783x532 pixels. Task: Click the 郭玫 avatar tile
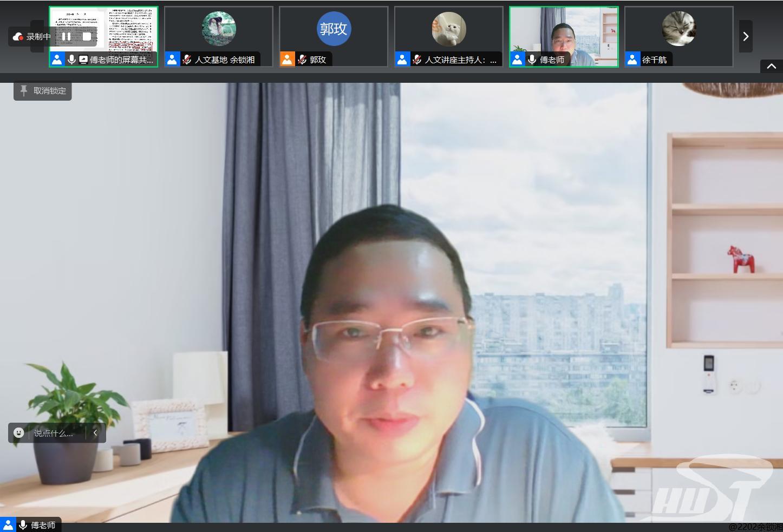click(334, 30)
